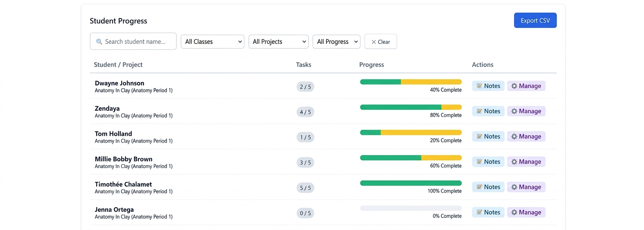The height and width of the screenshot is (230, 644).
Task: Click Zendaya's 80% progress bar
Action: 411,107
